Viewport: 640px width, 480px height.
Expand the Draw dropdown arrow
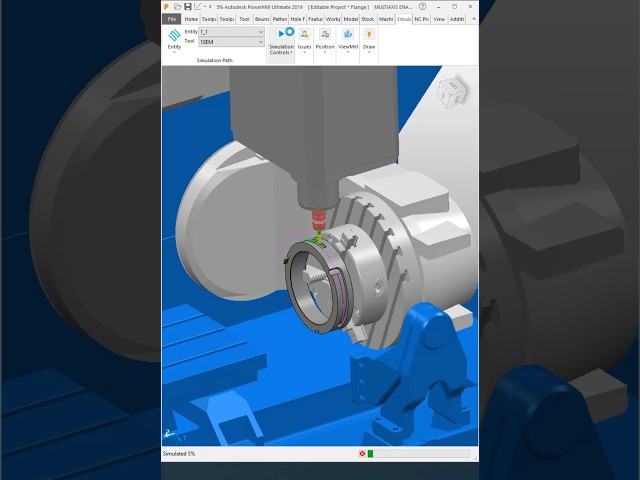coord(369,52)
